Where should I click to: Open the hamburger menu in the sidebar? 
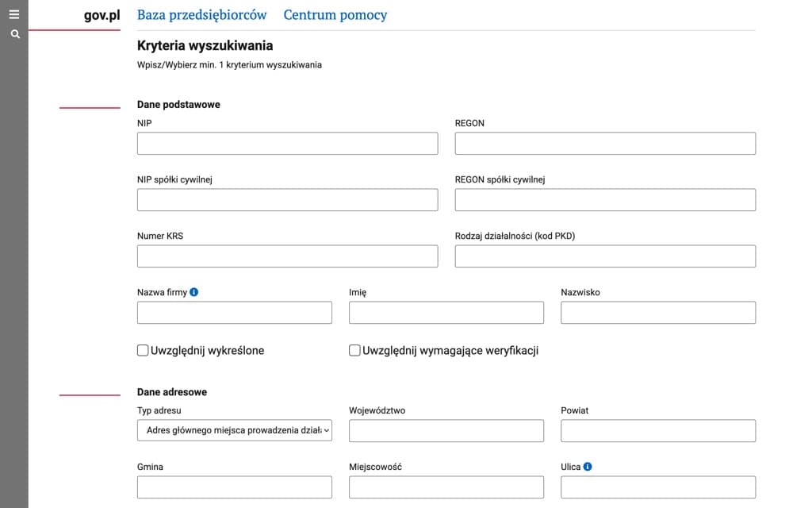coord(14,13)
